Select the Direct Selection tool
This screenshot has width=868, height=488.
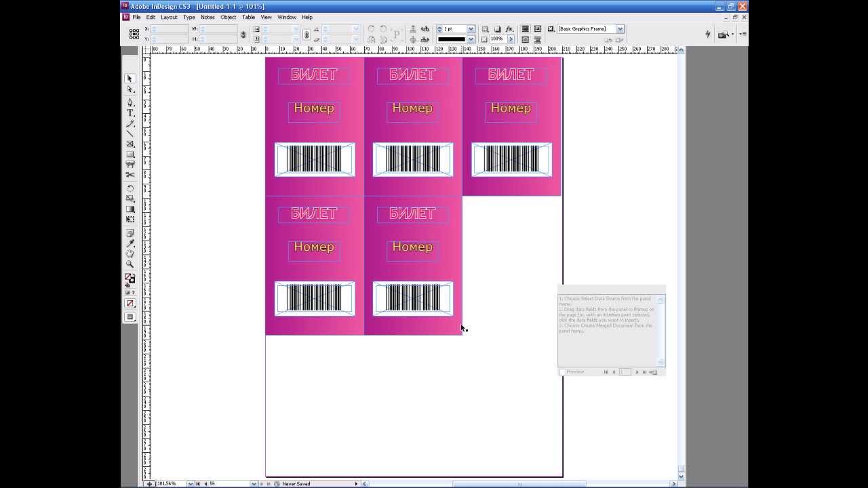130,89
